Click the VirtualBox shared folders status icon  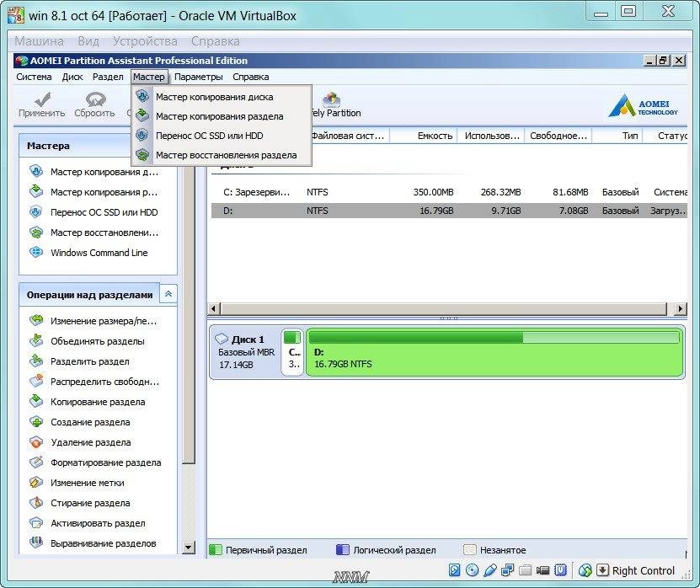pyautogui.click(x=525, y=570)
